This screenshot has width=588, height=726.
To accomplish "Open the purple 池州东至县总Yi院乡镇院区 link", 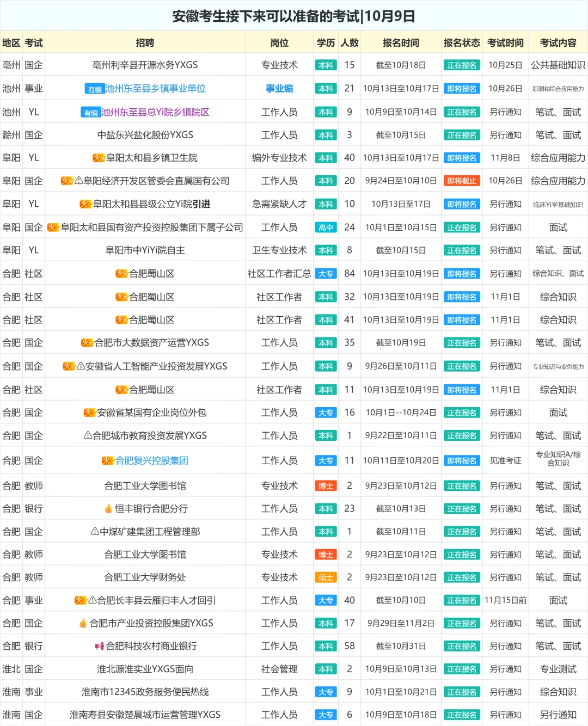I will pyautogui.click(x=157, y=112).
